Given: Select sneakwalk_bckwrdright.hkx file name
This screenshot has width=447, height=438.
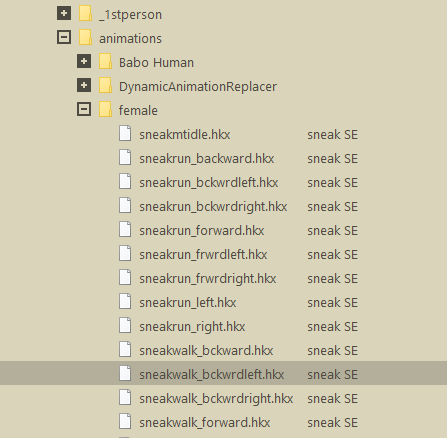Looking at the screenshot, I should click(x=216, y=399).
